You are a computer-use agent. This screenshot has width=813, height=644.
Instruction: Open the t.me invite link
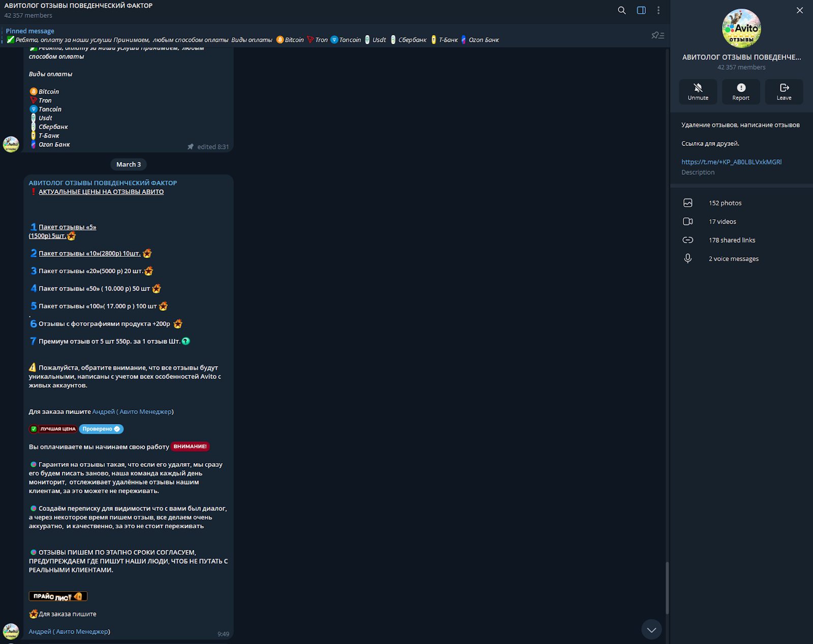pos(731,162)
